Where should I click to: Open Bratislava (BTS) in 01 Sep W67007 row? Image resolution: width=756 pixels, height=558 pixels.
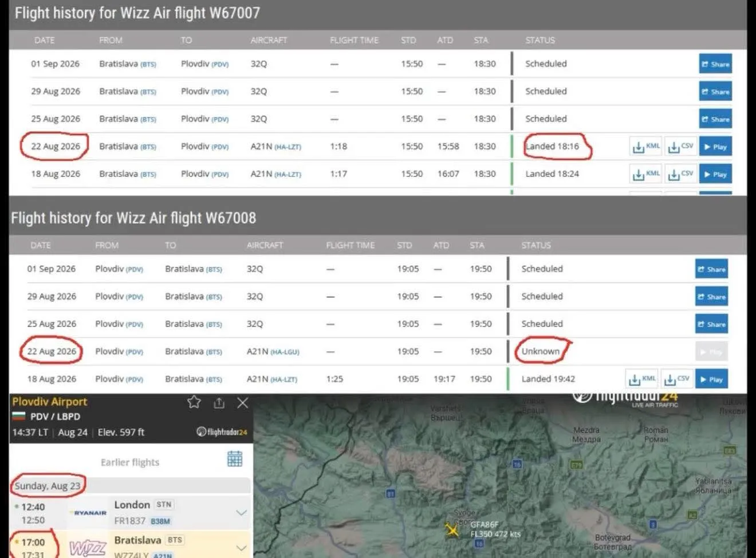click(x=128, y=64)
